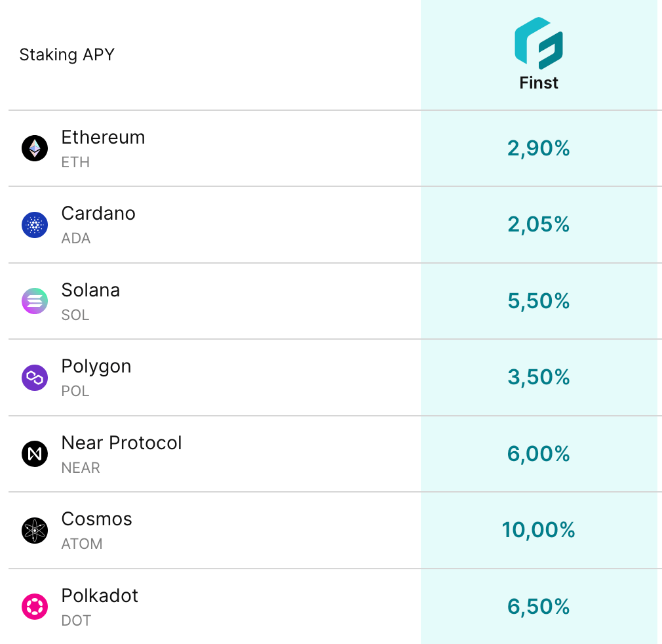Click the Polkadot coin icon

[35, 607]
